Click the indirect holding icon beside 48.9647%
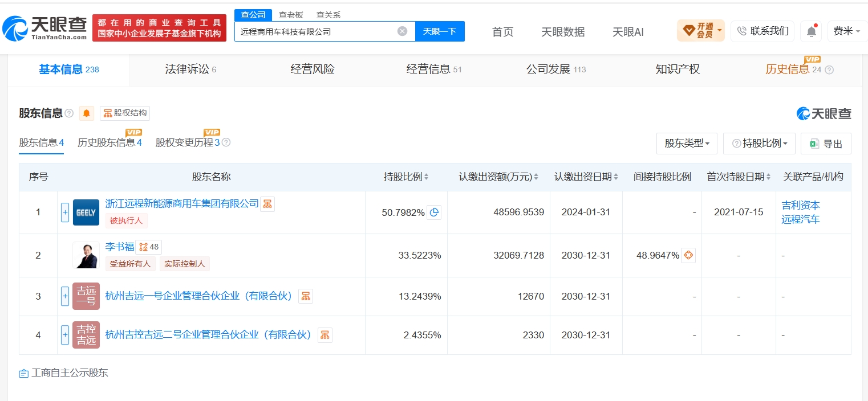868x401 pixels. coord(688,255)
